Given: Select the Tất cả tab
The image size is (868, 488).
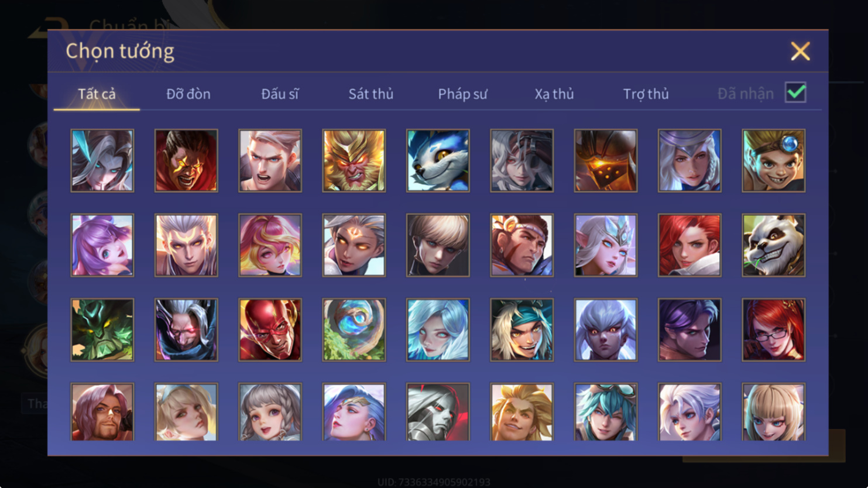Looking at the screenshot, I should [x=97, y=94].
